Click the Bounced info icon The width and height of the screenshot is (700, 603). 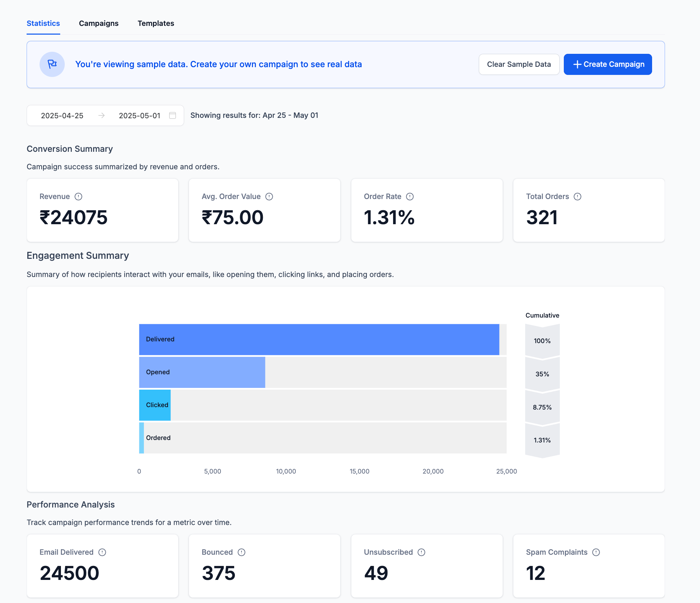point(241,552)
